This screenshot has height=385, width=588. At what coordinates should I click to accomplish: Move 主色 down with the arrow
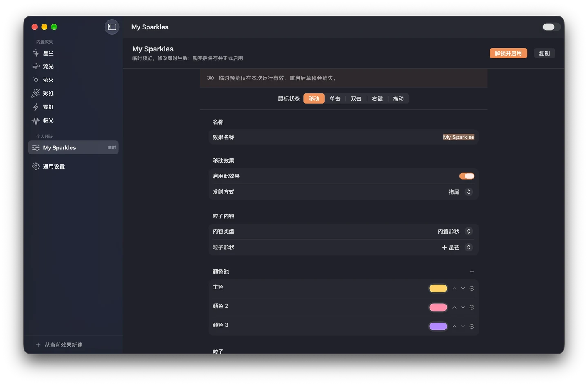point(463,289)
